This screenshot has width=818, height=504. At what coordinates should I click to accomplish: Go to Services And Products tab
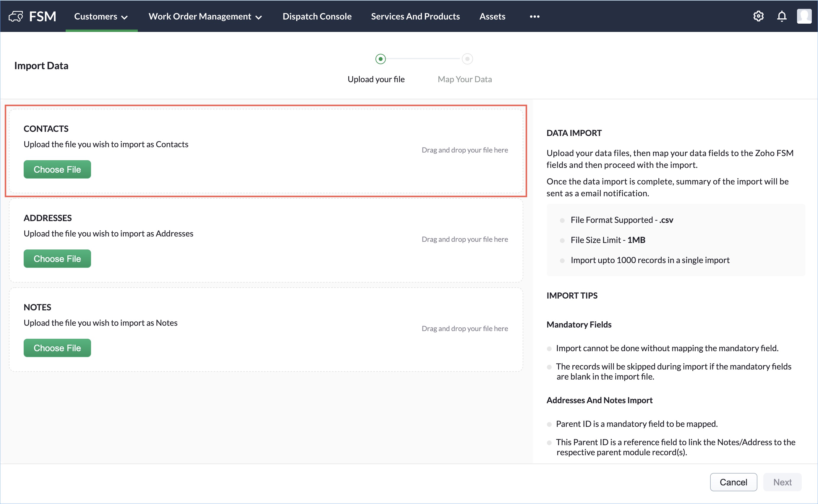pos(415,16)
